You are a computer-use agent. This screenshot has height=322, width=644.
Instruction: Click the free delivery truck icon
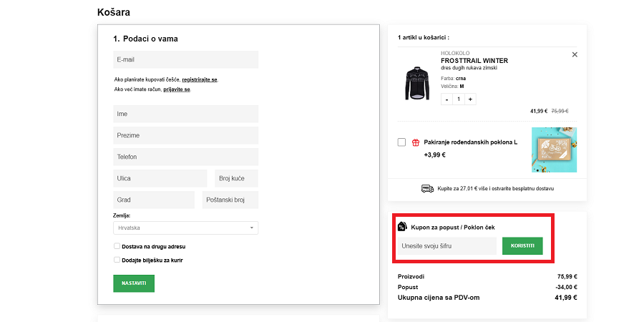pos(427,189)
